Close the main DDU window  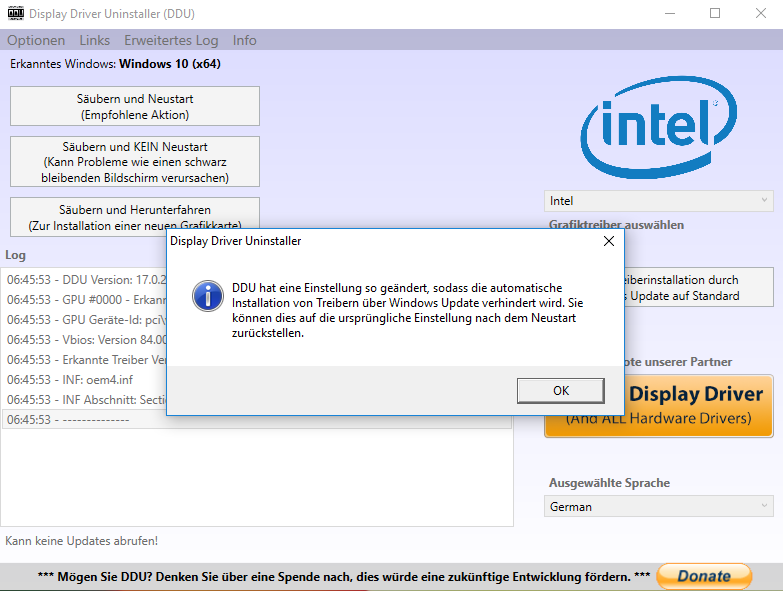[x=761, y=13]
